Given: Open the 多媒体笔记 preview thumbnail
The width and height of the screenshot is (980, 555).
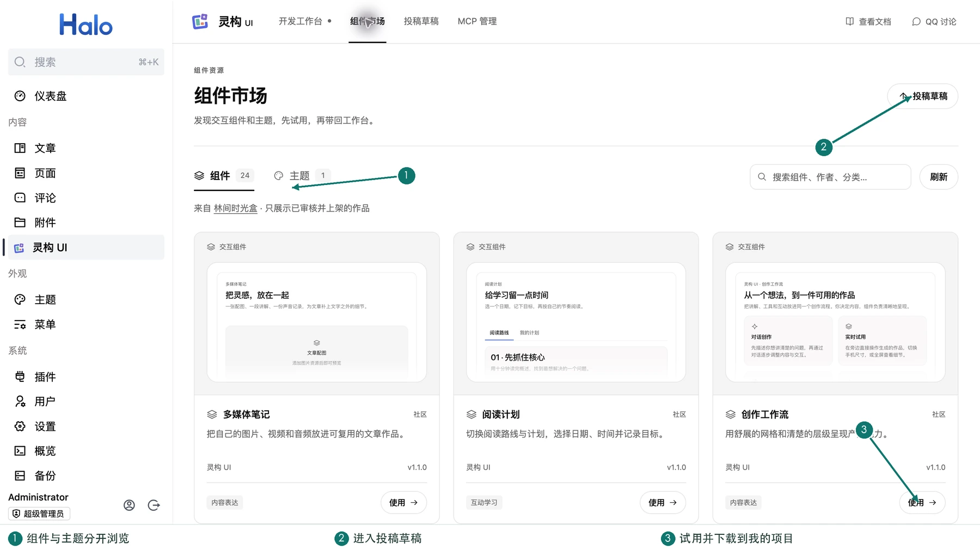Looking at the screenshot, I should pyautogui.click(x=317, y=322).
